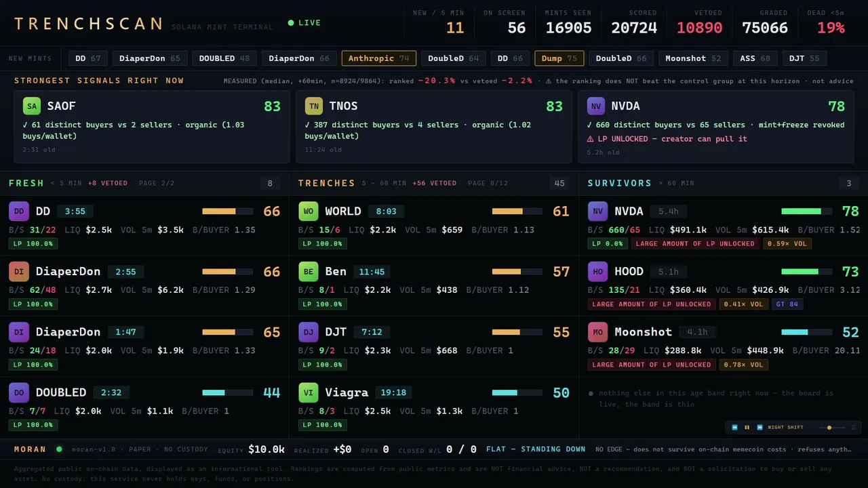
Task: Click the VI avatar of Viagra row
Action: tap(309, 392)
